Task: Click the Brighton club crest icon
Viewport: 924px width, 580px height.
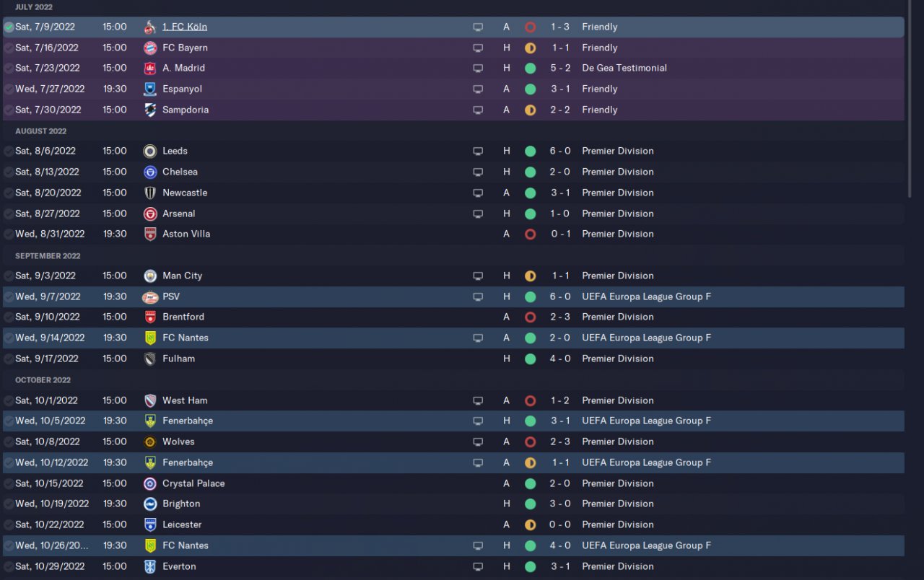Action: click(x=150, y=504)
